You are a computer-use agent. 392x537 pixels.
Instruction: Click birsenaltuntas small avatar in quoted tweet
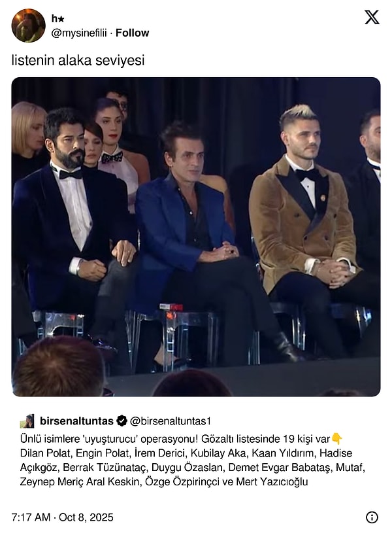(27, 421)
